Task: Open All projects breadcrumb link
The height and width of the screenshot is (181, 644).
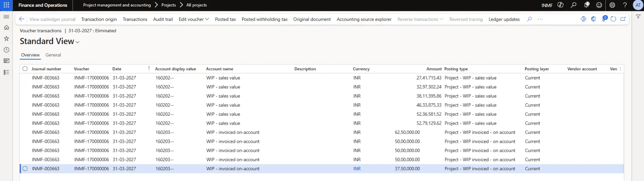Action: 196,5
